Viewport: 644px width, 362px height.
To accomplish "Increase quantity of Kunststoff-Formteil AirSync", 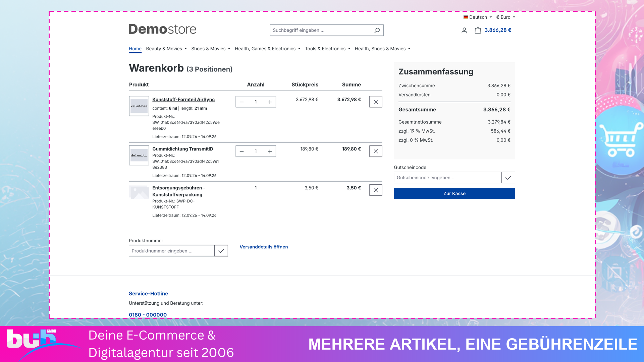I will point(270,102).
